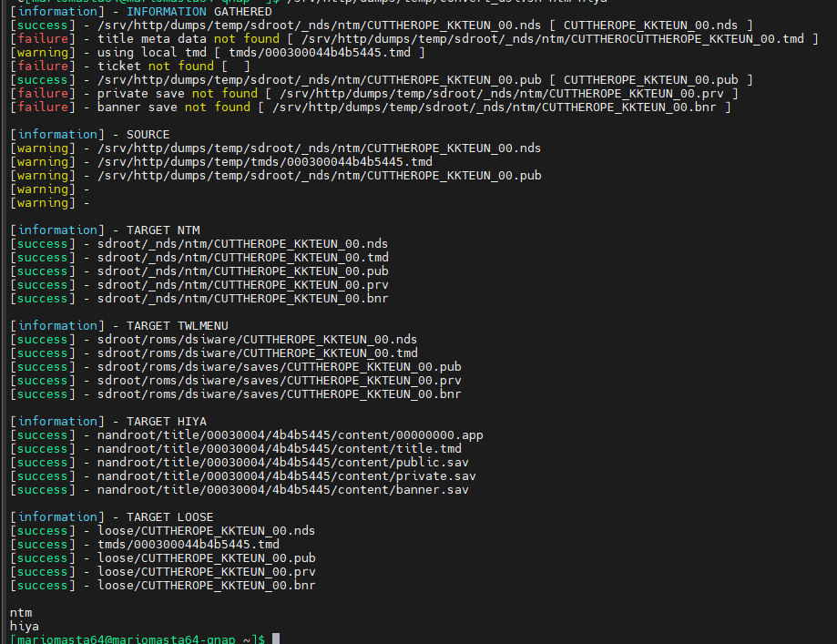Select the content/title.tmd path
Screen dimensions: 837x644
[280, 449]
